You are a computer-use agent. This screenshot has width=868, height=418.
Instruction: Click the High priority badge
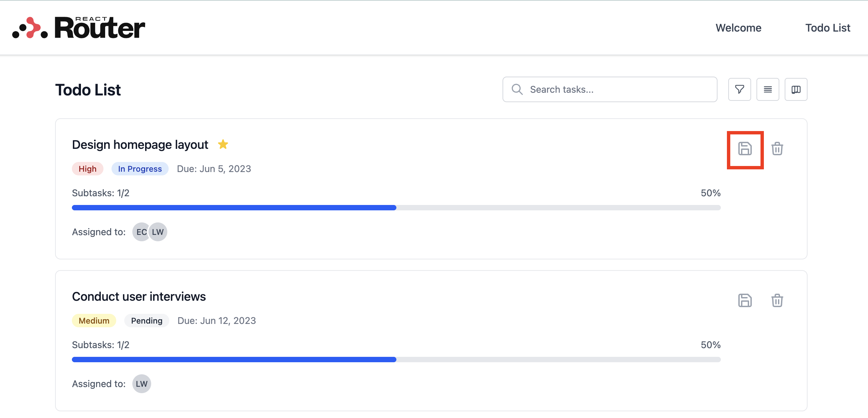coord(88,169)
